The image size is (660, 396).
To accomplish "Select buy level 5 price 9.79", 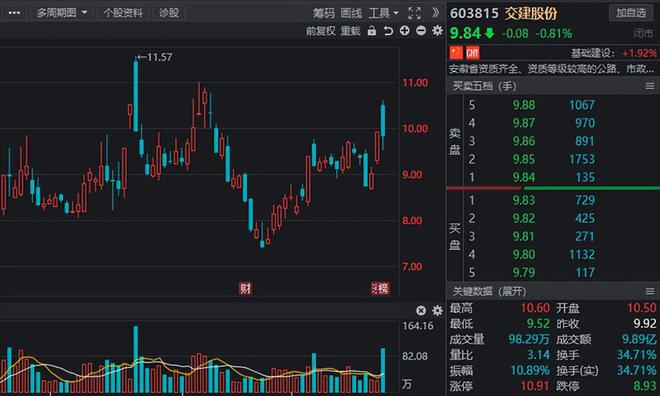I will (524, 272).
